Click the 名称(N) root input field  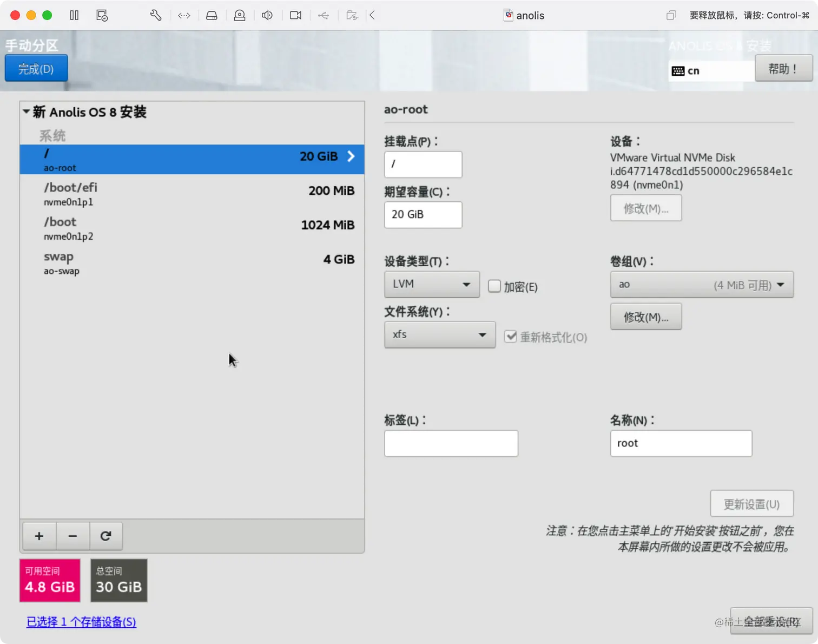point(681,443)
